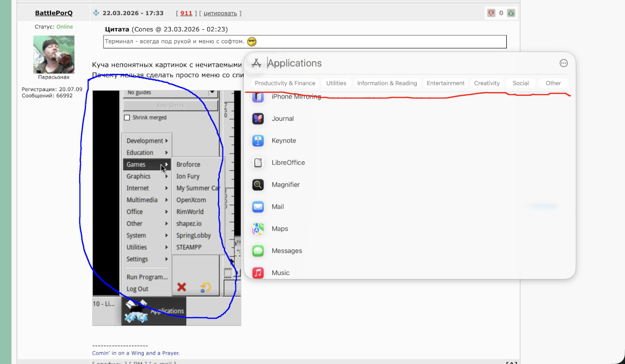Open the Messages app icon
The image size is (625, 364).
[x=258, y=251]
